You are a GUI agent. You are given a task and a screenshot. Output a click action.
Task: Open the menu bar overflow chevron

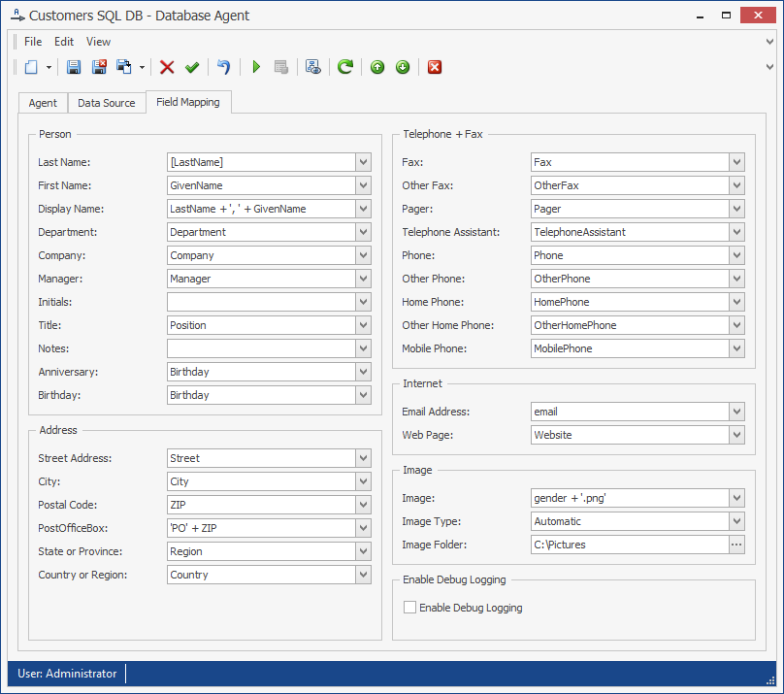coord(770,42)
